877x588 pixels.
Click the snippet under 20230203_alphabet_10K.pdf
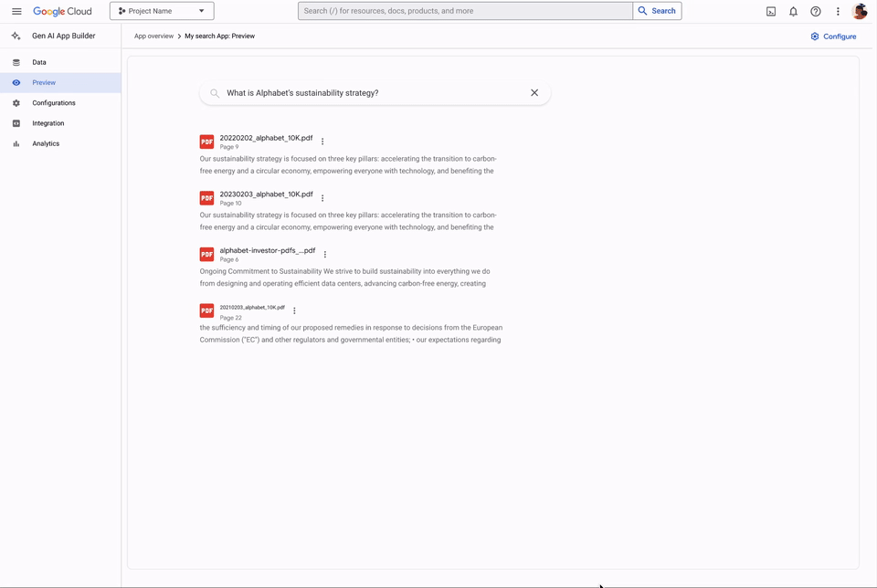[x=348, y=221]
